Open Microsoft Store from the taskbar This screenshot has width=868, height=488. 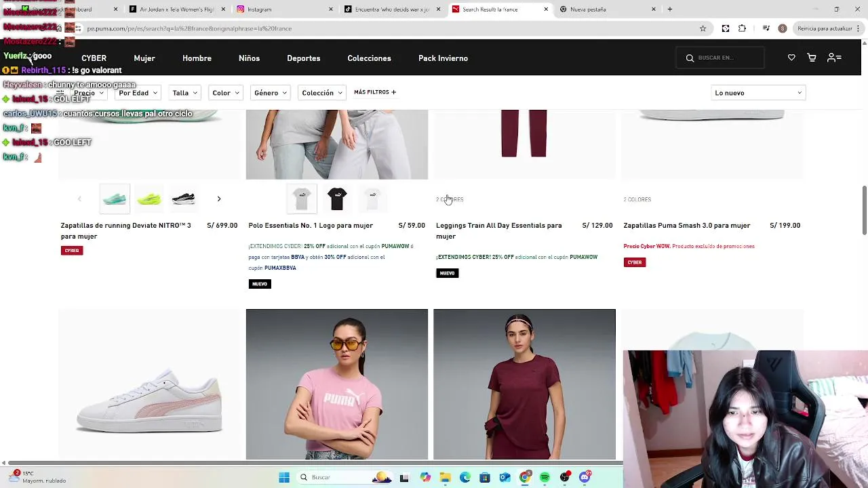point(485,478)
